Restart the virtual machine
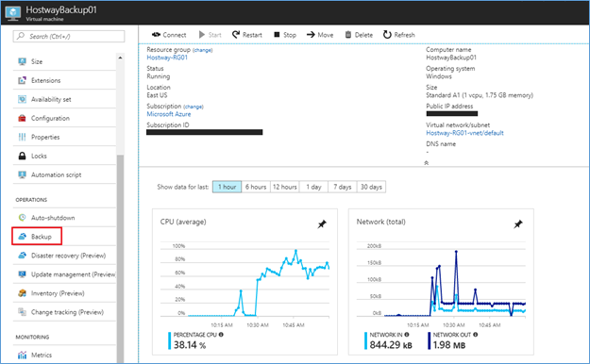The image size is (590, 364). click(x=246, y=35)
